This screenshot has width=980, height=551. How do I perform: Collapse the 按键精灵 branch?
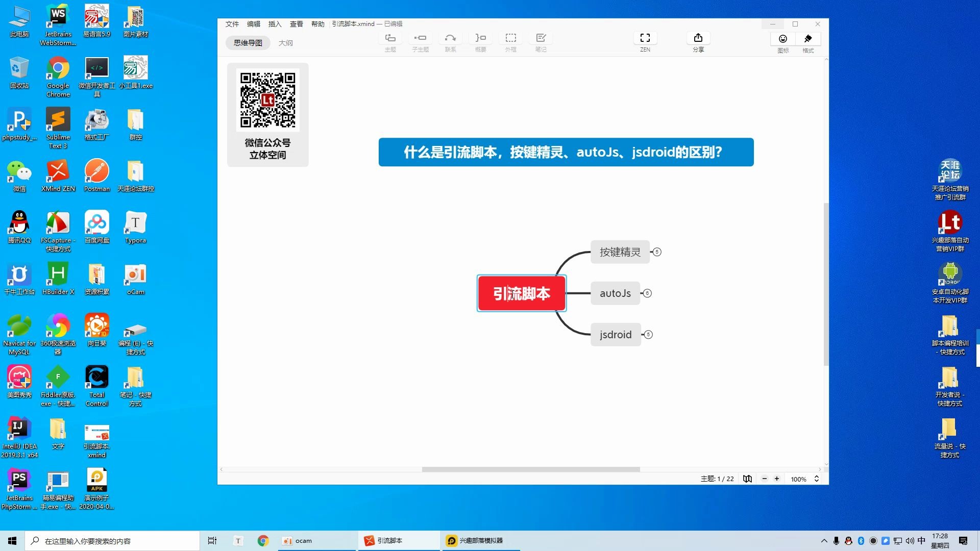[x=657, y=252]
